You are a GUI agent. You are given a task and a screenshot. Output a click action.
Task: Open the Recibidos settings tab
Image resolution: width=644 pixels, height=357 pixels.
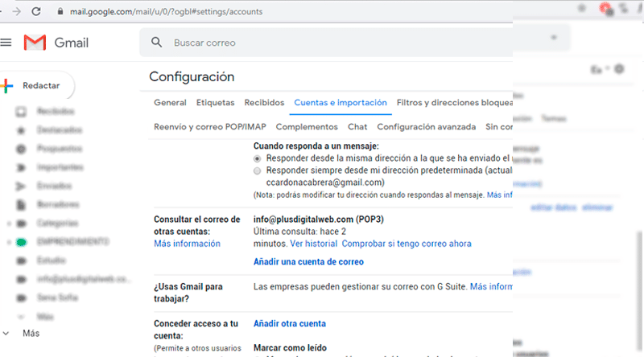tap(264, 103)
